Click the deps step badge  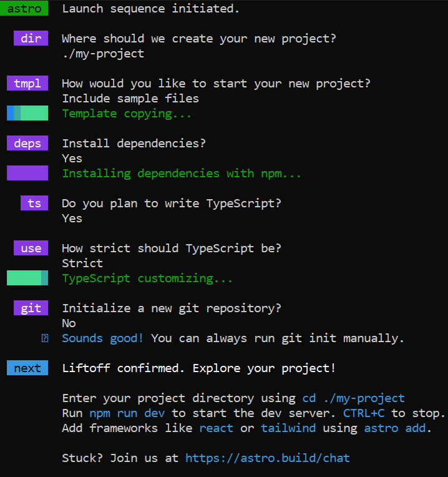[x=27, y=144]
